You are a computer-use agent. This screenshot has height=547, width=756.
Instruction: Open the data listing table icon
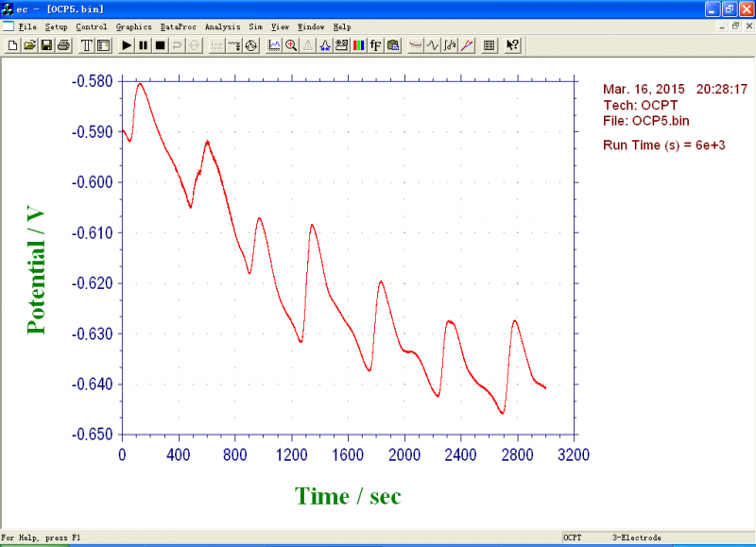click(x=489, y=45)
